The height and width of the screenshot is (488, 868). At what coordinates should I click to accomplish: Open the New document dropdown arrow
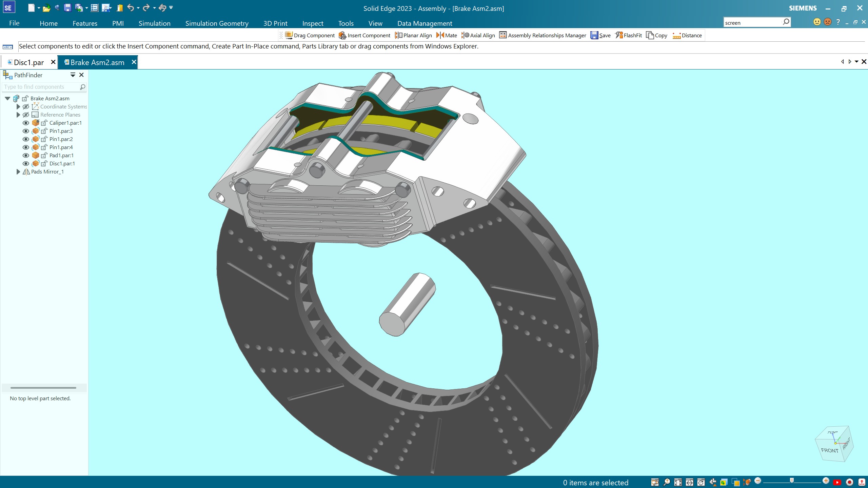39,8
